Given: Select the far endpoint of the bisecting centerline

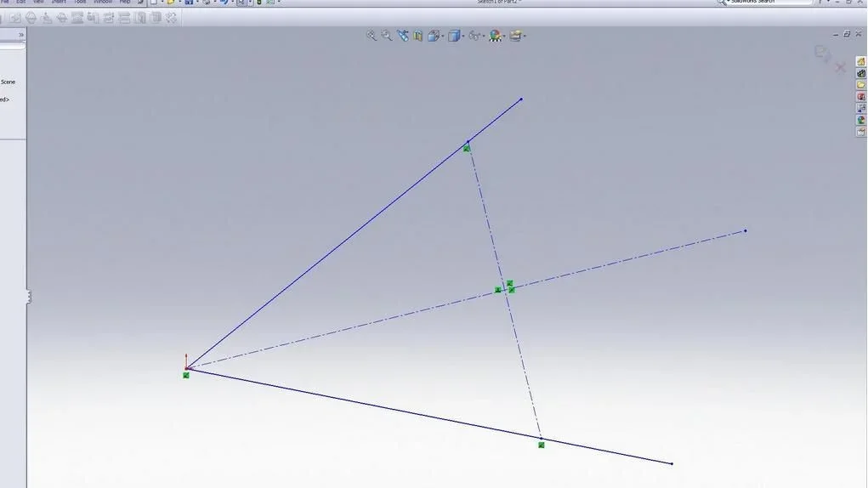Looking at the screenshot, I should (745, 230).
